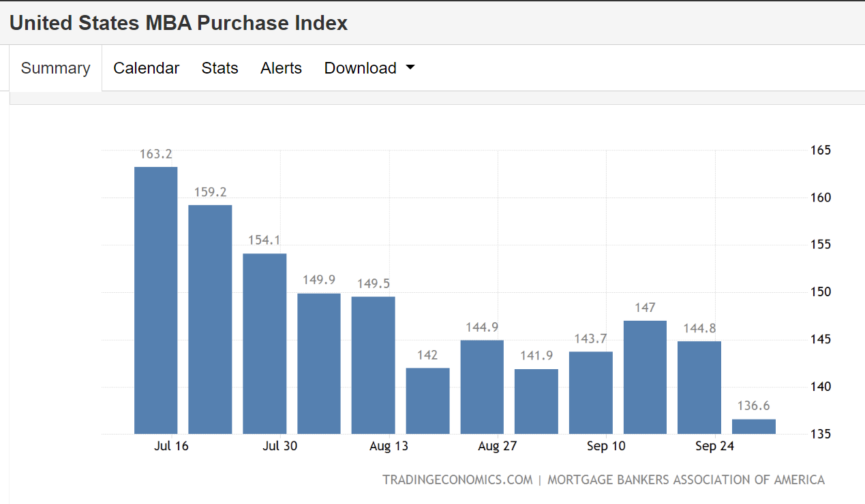
Task: Click the bar showing 154.1
Action: click(264, 343)
